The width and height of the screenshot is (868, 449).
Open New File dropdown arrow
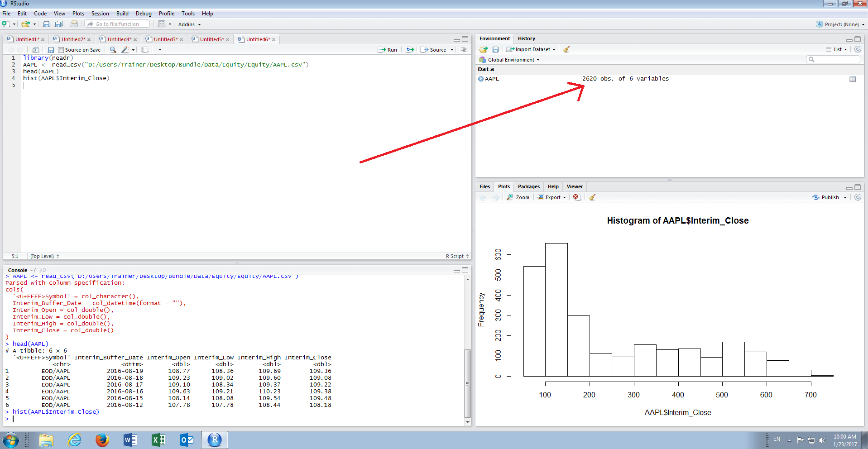[14, 24]
